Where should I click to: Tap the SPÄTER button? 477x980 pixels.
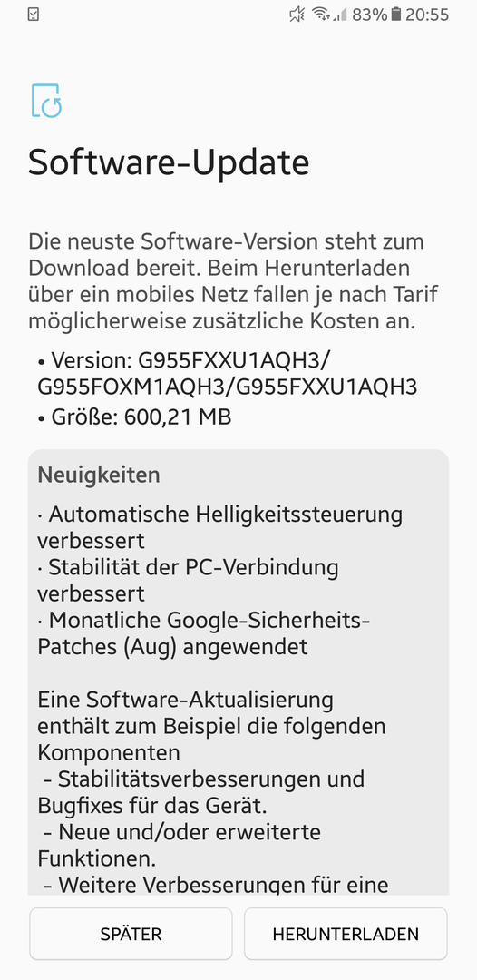point(131,934)
